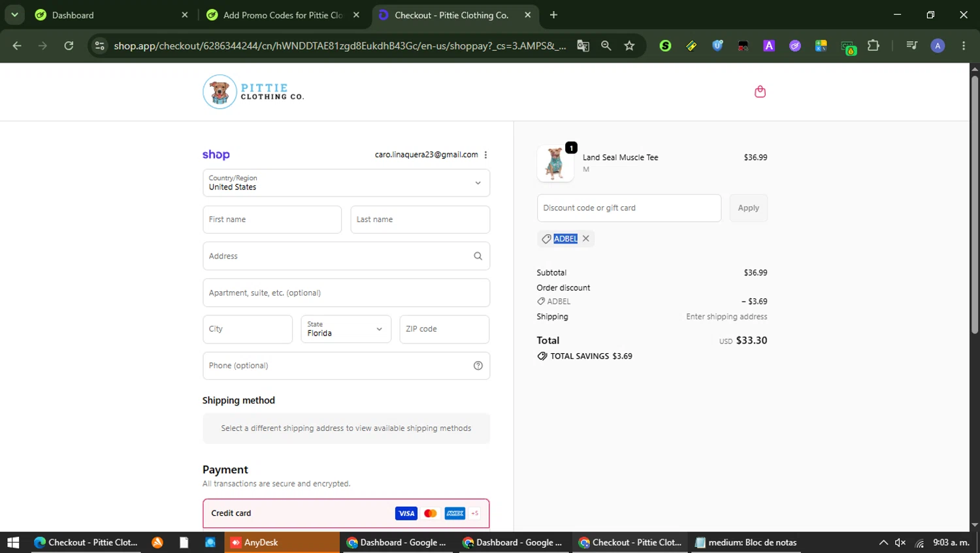Select the Credit card payment option

click(x=346, y=513)
